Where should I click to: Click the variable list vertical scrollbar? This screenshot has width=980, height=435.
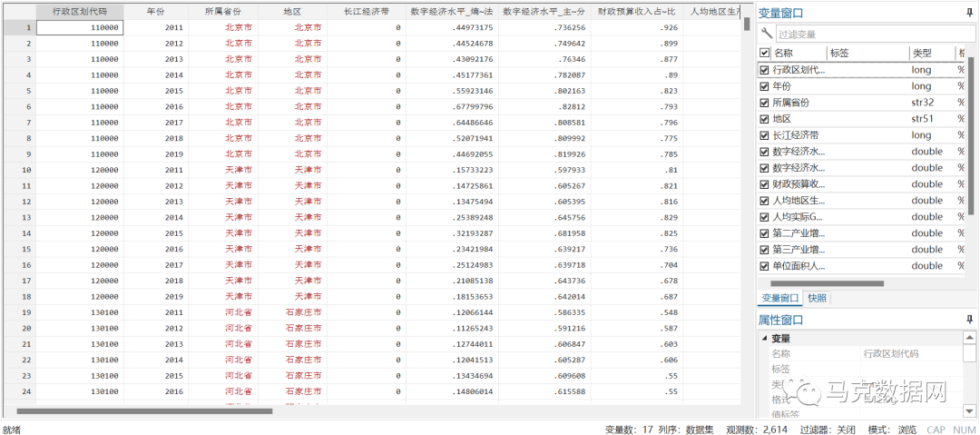(971, 134)
